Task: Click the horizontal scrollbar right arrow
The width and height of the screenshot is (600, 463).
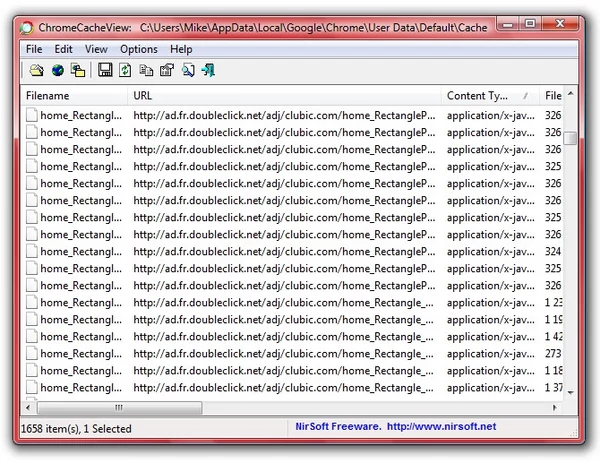Action: tap(555, 408)
